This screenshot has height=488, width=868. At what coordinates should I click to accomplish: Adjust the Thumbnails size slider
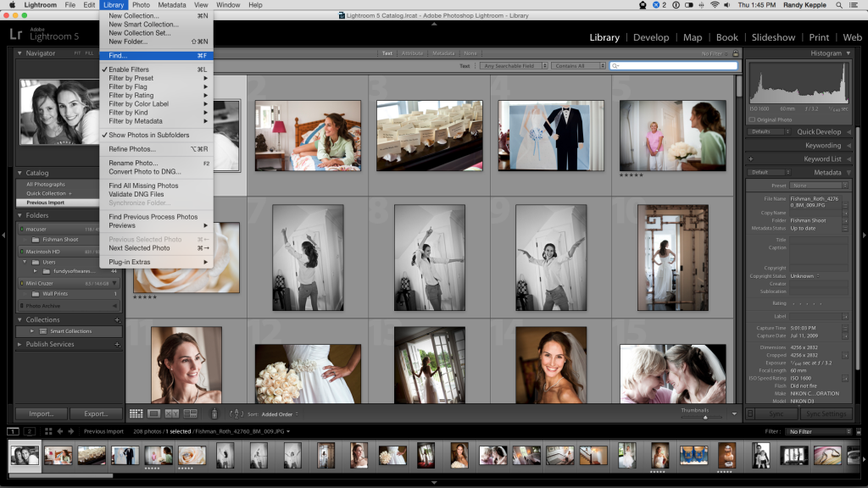point(705,417)
